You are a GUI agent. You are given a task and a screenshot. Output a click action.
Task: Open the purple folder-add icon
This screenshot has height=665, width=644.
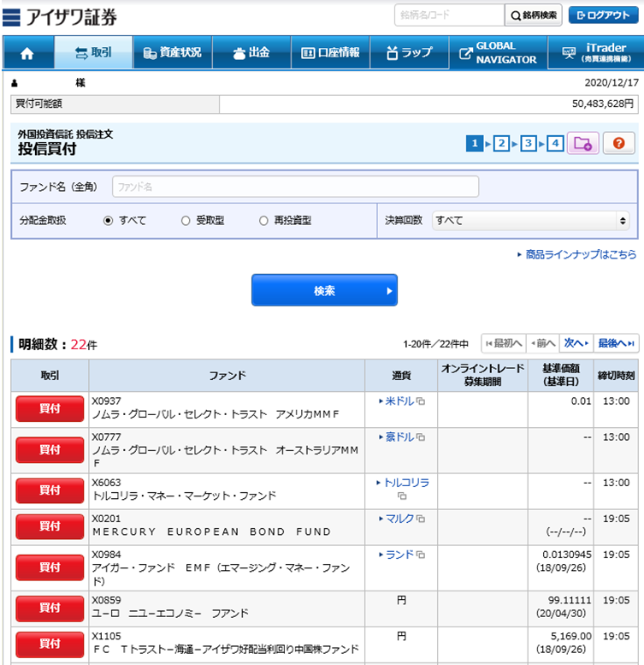pyautogui.click(x=583, y=144)
